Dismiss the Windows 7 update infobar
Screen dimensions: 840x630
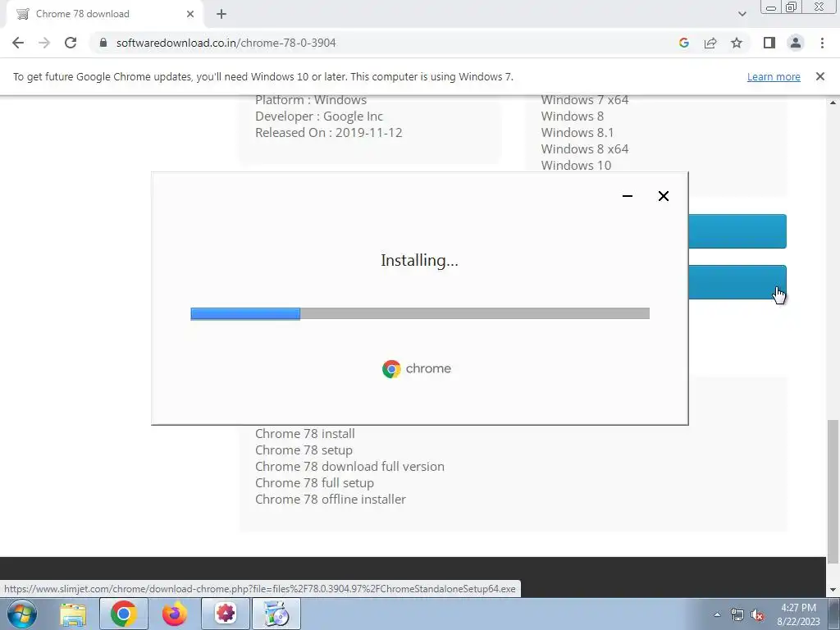pyautogui.click(x=820, y=76)
